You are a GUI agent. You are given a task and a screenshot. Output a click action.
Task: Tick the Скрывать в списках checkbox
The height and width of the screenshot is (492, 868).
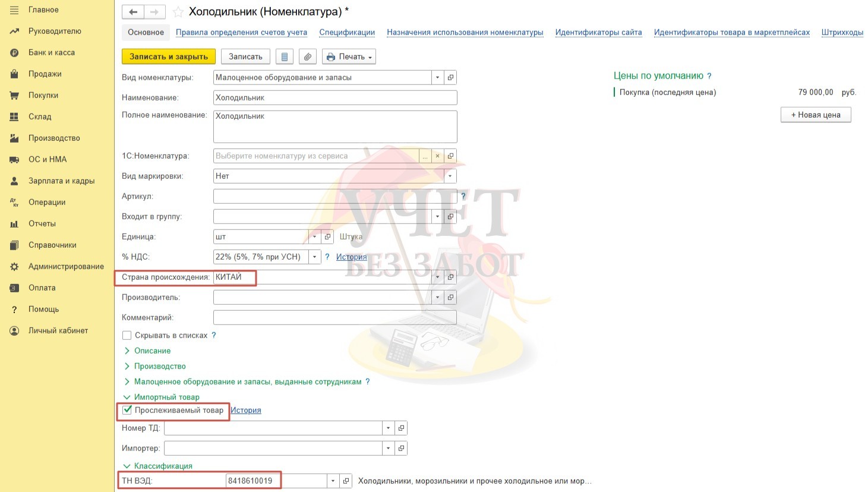(x=127, y=335)
